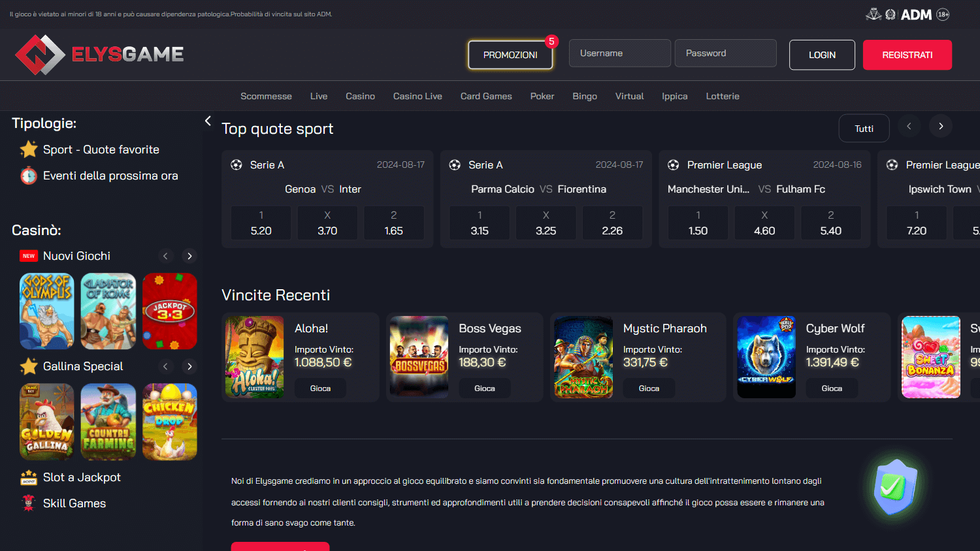
Task: Show next Nuovi Giochi games
Action: [189, 256]
